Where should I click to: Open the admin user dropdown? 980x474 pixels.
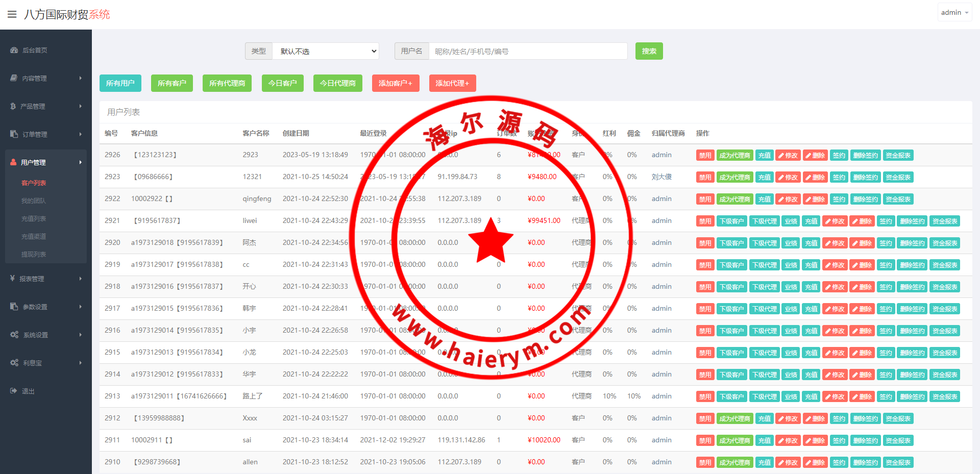pos(954,12)
